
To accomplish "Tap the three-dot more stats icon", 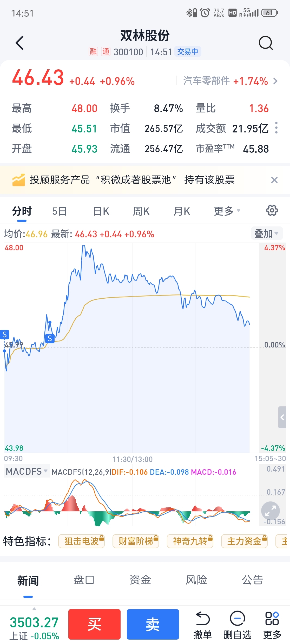I will point(276,128).
